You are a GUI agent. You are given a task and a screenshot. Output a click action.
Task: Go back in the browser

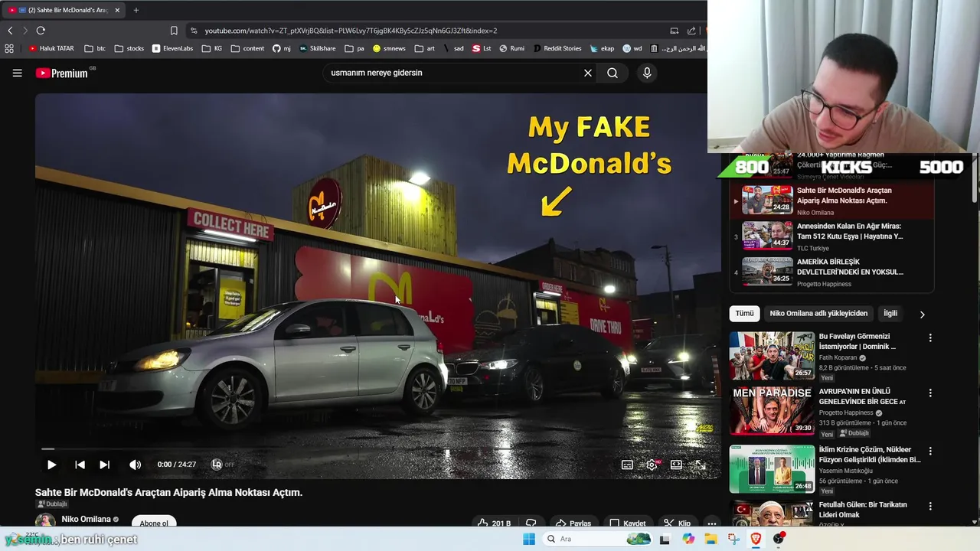click(10, 31)
